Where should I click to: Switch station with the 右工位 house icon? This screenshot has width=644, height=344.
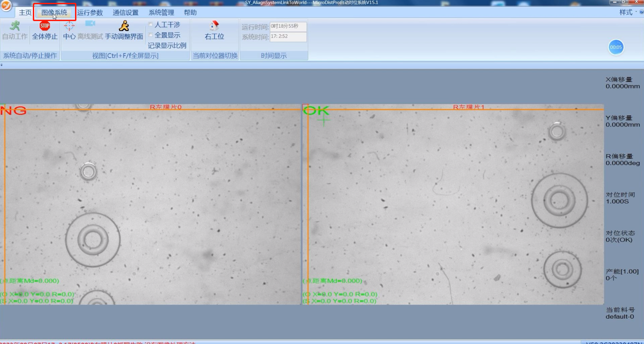coord(214,26)
